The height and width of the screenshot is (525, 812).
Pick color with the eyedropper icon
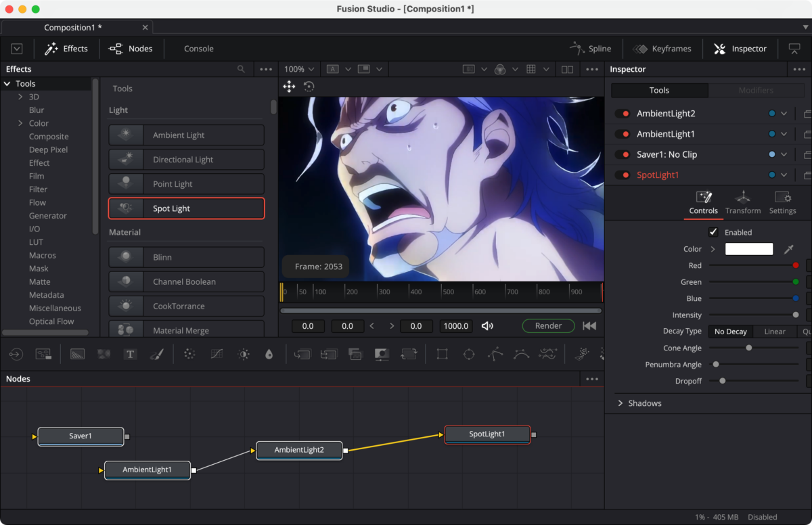[x=788, y=249]
